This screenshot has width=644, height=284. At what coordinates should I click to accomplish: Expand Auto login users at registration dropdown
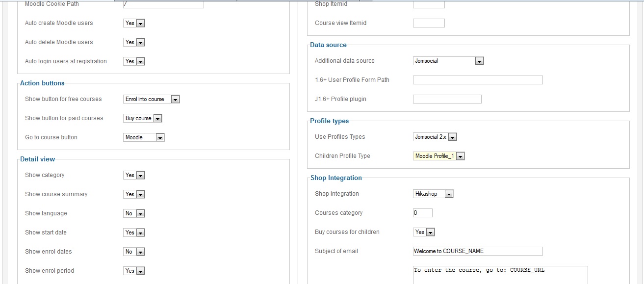(134, 61)
